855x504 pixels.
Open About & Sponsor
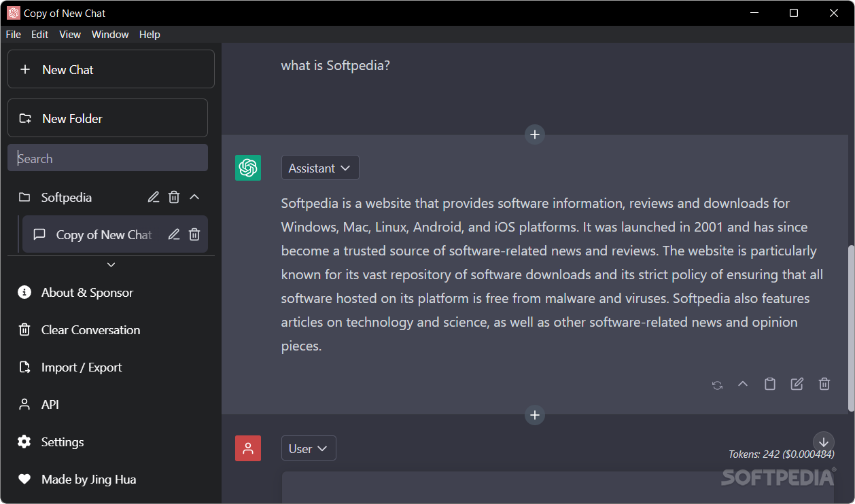111,292
